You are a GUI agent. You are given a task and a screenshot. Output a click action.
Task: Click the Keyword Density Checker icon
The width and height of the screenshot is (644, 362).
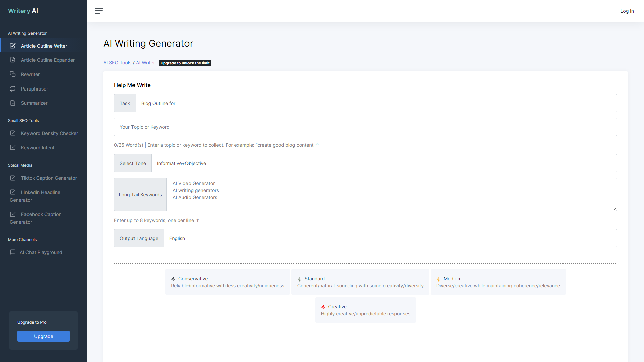click(x=13, y=133)
